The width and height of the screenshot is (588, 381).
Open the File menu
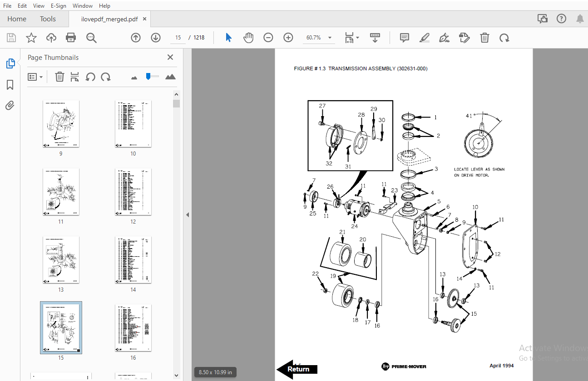[x=7, y=5]
